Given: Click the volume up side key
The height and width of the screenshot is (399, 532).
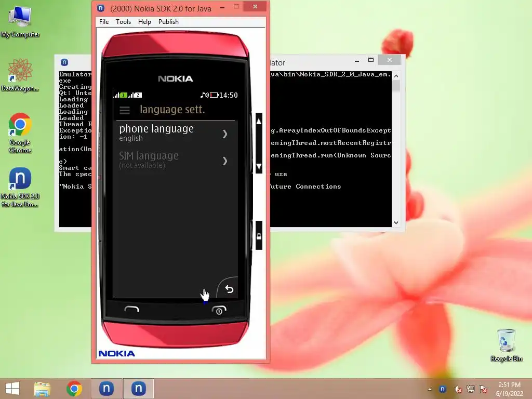Looking at the screenshot, I should pyautogui.click(x=259, y=122).
